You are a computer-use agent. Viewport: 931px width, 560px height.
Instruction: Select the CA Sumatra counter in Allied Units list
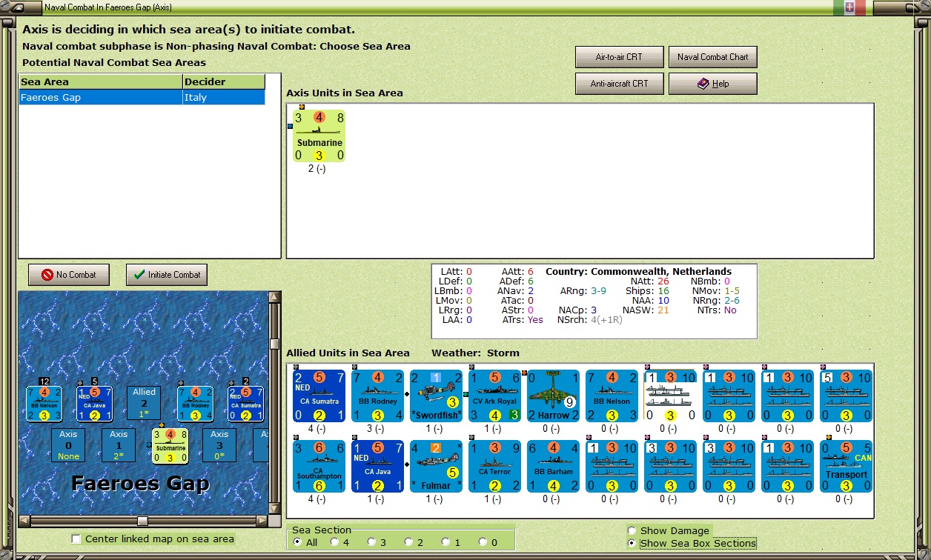point(319,396)
